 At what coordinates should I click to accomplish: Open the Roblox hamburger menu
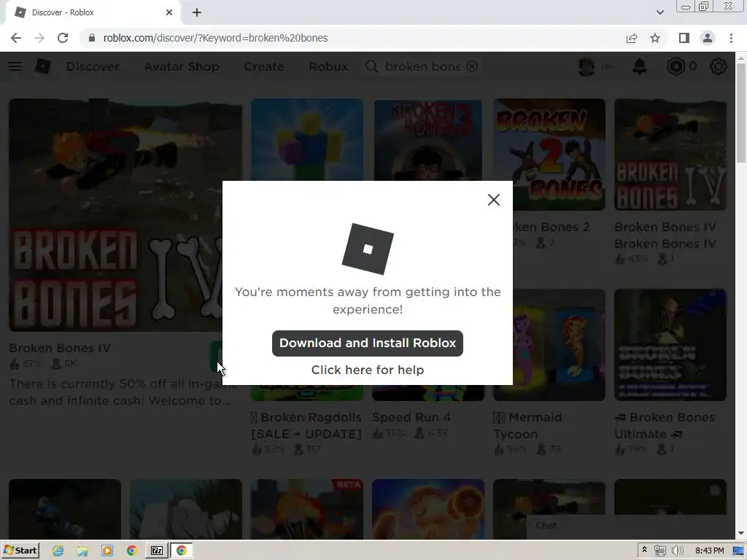(x=15, y=66)
